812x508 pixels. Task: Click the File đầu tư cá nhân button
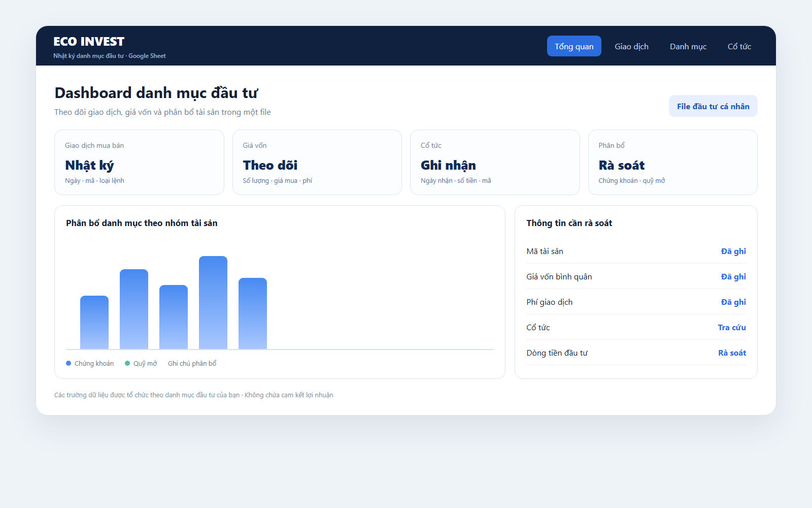coord(713,106)
